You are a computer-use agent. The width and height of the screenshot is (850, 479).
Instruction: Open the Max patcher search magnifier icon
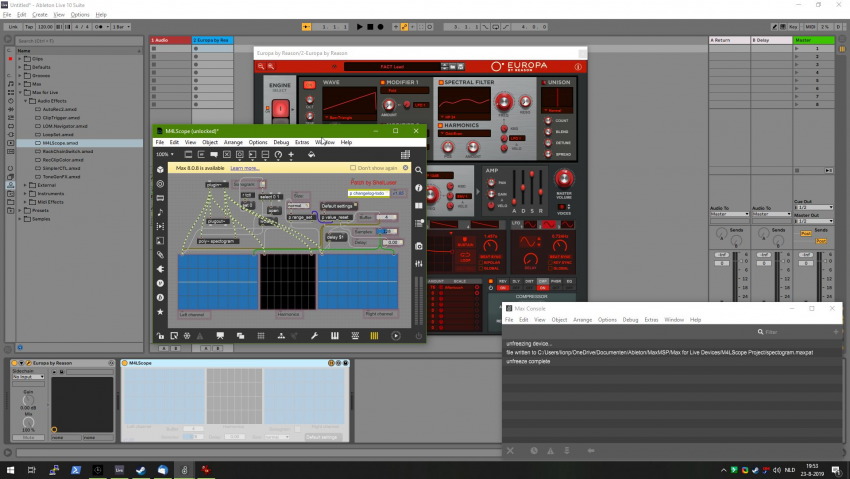[x=419, y=170]
